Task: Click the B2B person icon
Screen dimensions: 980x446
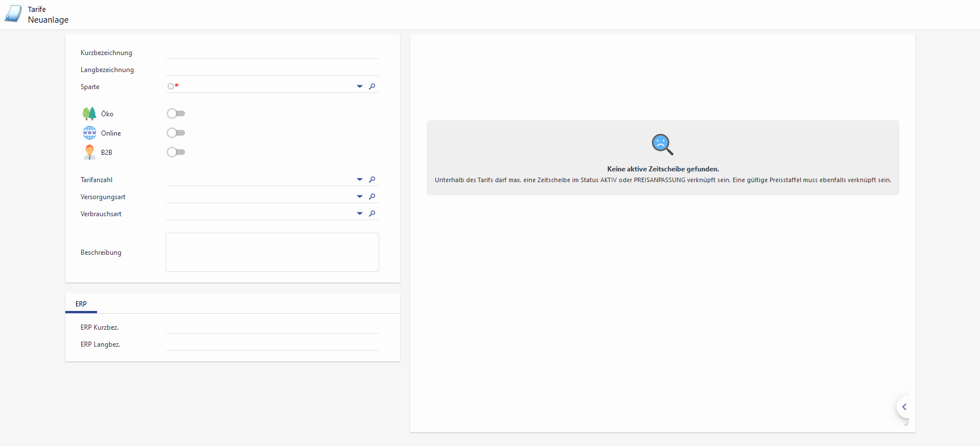Action: 90,152
